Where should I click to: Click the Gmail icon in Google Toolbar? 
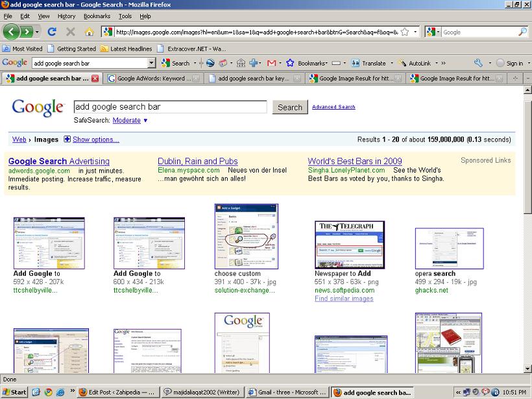click(271, 63)
